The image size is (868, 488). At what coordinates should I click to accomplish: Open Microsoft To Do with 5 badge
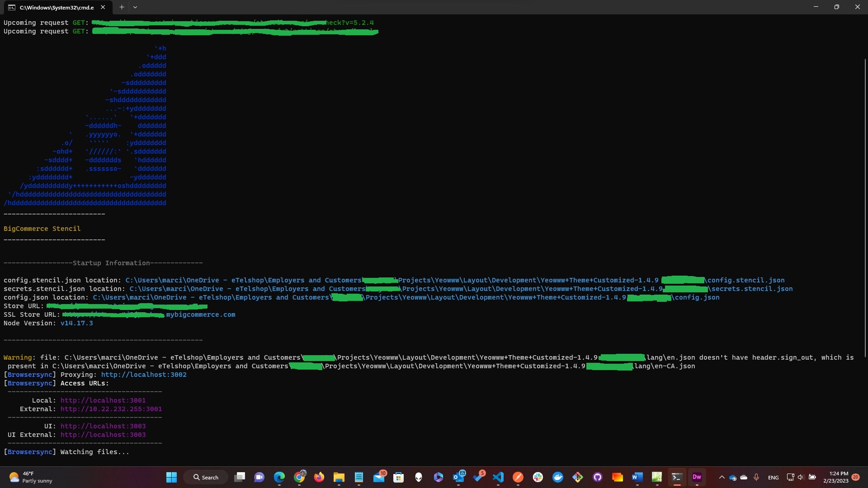click(478, 477)
